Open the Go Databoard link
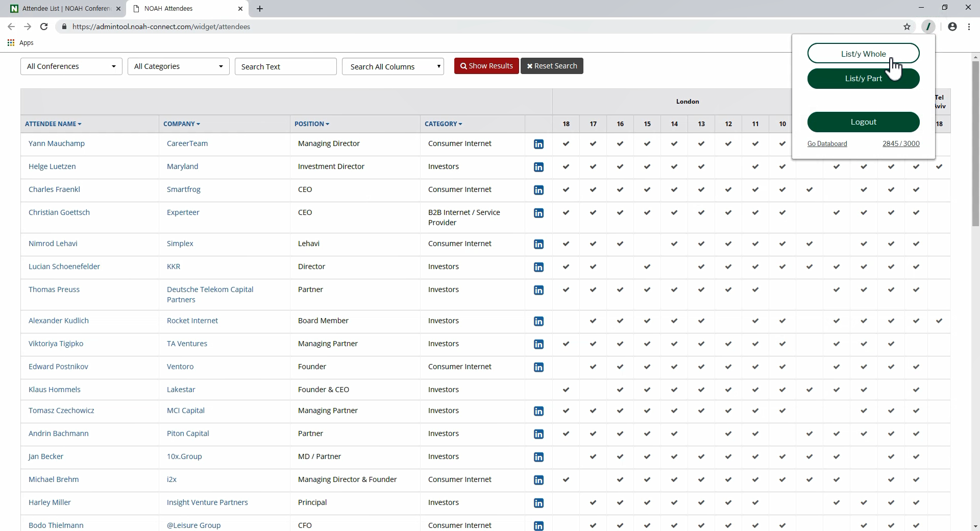Screen dimensions: 980x531 tap(827, 143)
